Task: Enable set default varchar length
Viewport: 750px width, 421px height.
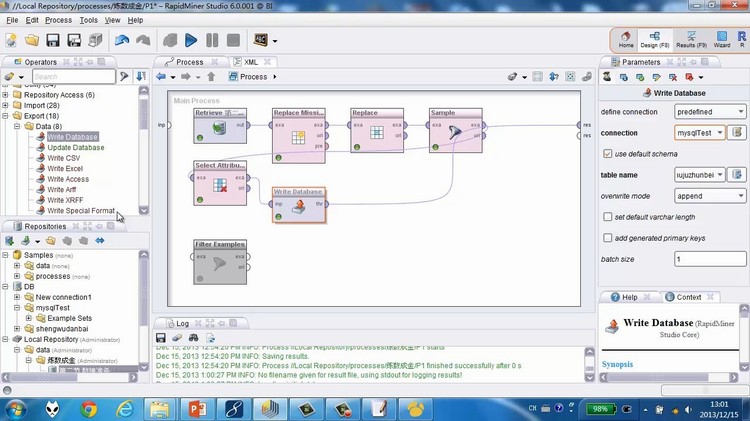Action: pos(607,217)
